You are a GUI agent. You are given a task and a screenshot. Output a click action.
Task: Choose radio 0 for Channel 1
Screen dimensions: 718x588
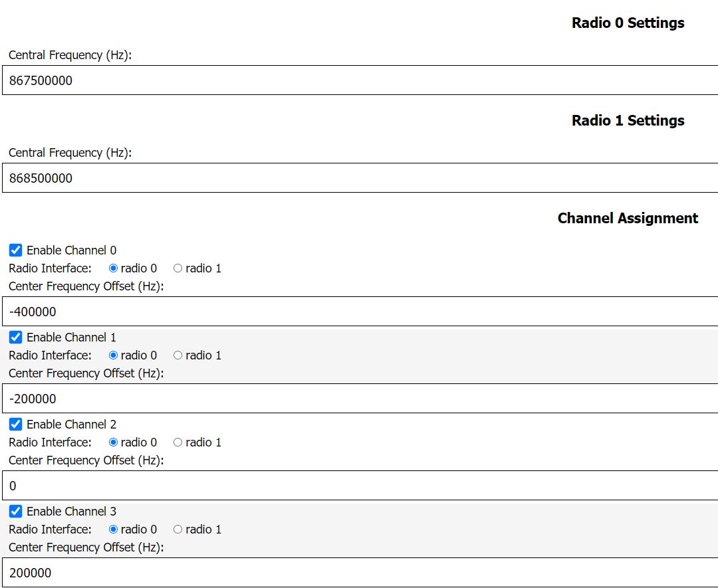113,355
